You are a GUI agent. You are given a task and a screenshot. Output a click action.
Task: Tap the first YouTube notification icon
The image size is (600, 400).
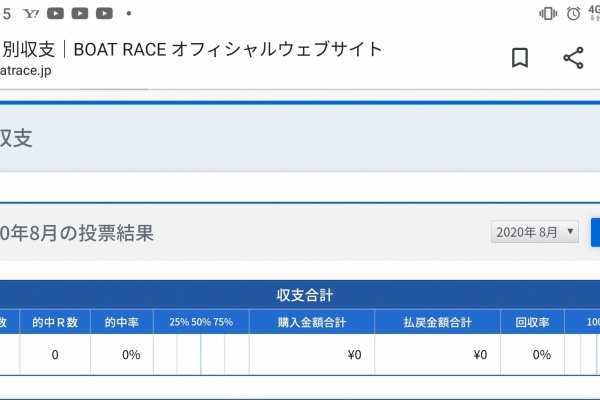click(x=56, y=14)
